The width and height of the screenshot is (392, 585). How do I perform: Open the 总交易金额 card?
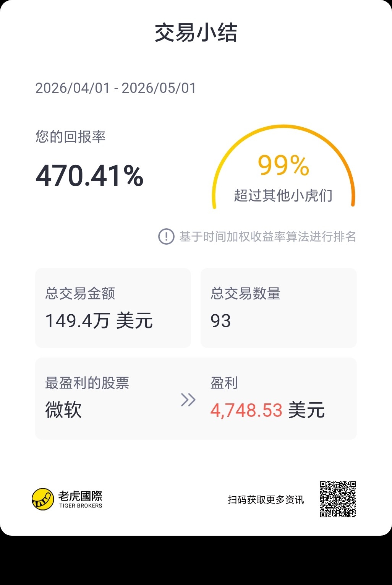coord(113,308)
